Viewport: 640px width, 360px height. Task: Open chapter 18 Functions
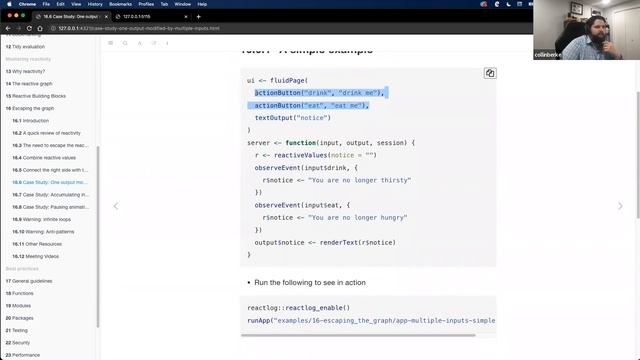coord(20,293)
